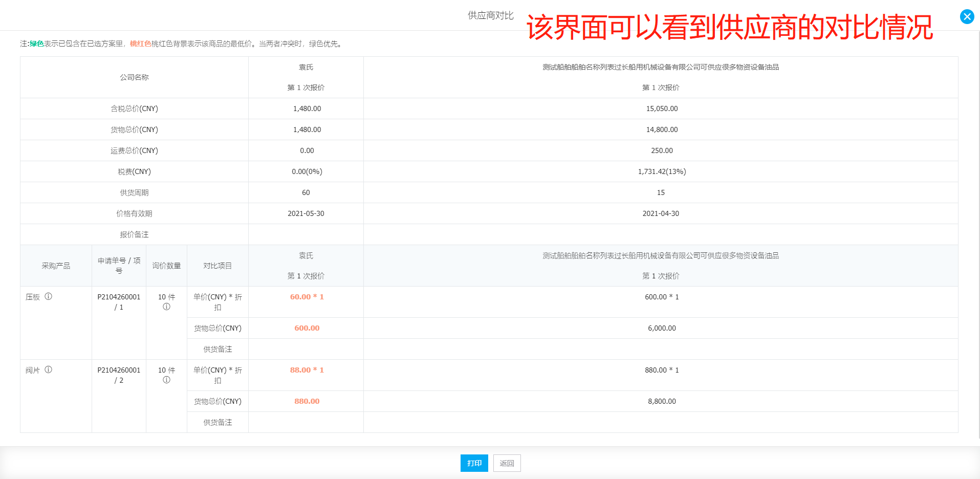Click highlighted goods total 600.00

307,328
